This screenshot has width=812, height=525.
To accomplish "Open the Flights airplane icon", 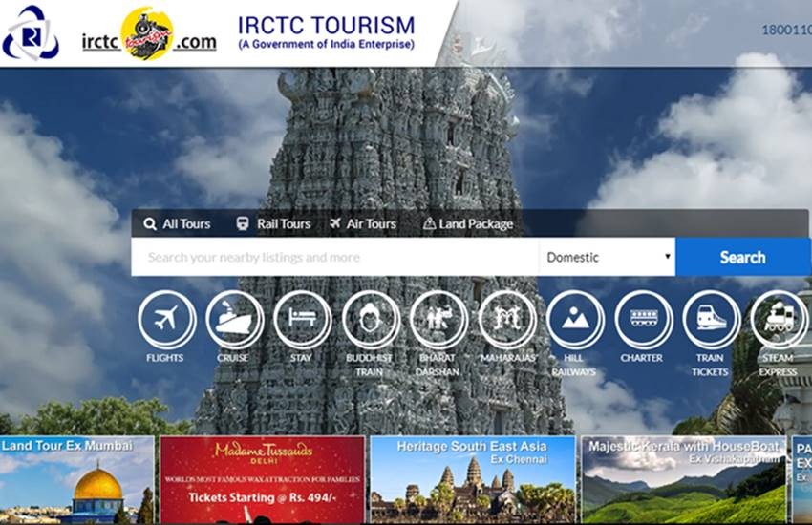I will [x=166, y=320].
